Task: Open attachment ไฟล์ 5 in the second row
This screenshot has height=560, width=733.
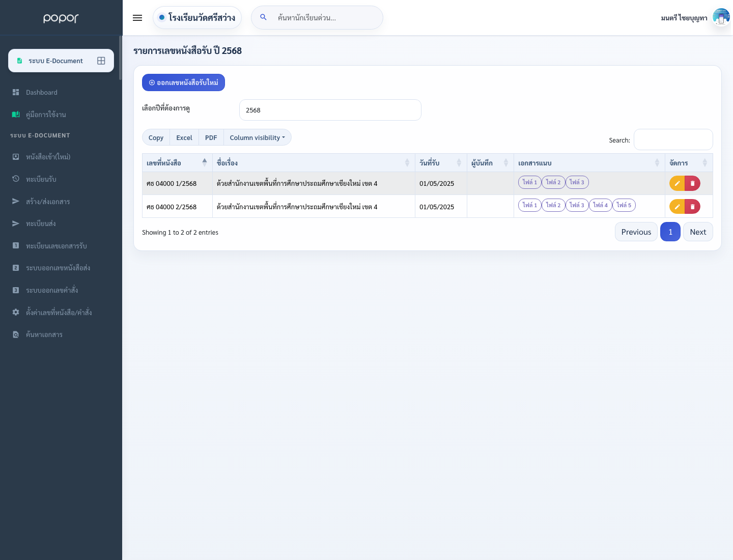Action: click(x=624, y=205)
